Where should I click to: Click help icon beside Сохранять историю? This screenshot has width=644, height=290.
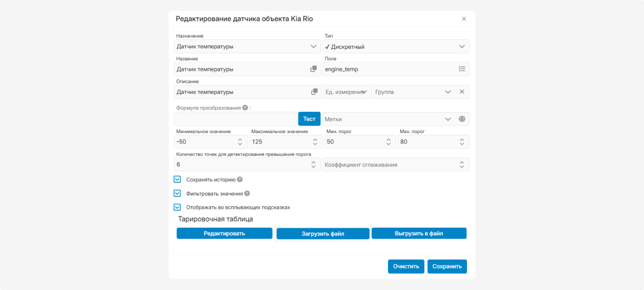tap(240, 179)
